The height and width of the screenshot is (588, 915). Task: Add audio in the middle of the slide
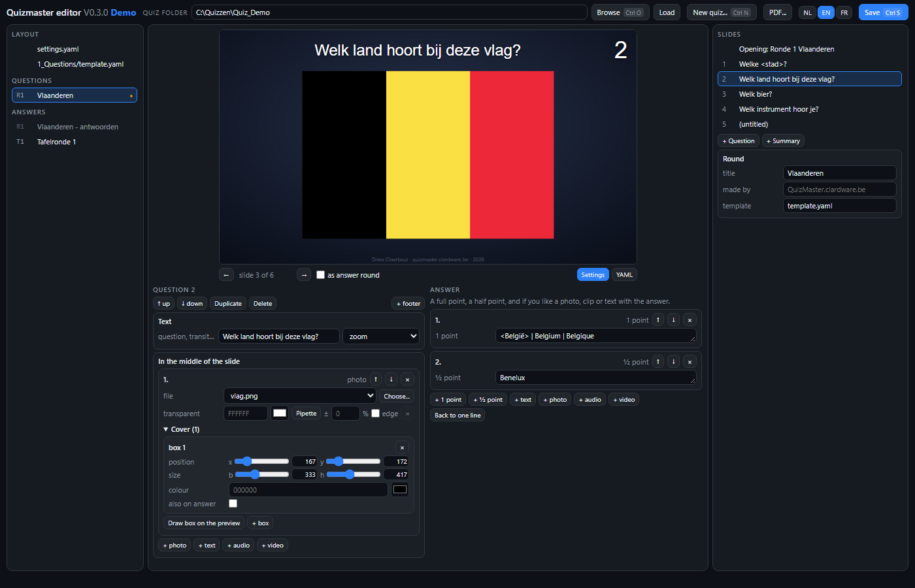239,546
